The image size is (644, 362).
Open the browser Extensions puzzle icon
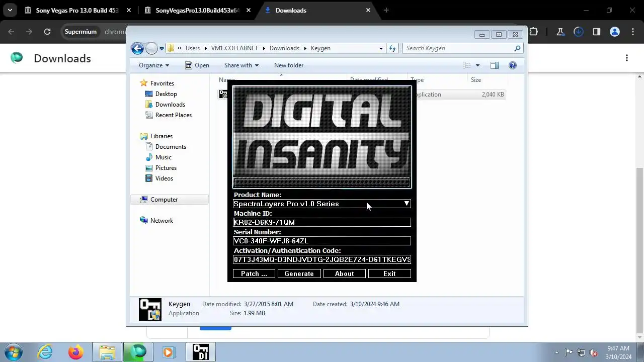point(534,32)
